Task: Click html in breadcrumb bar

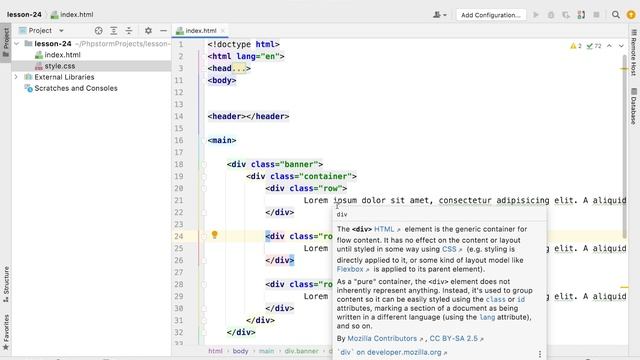Action: pos(216,351)
